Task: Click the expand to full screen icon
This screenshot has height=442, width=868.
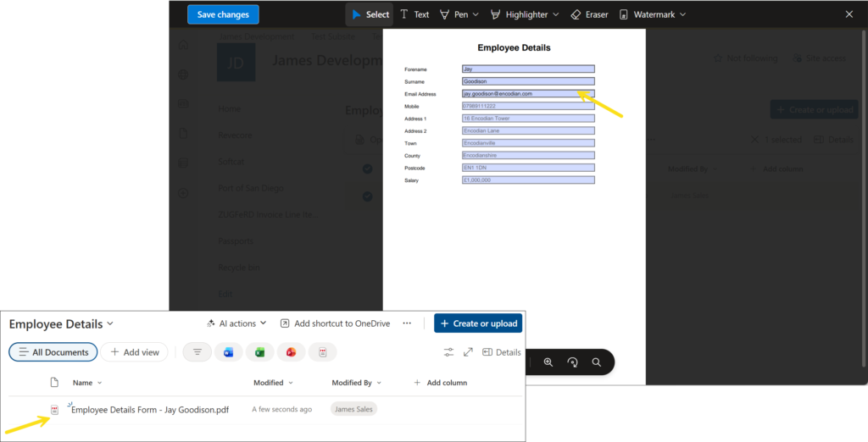Action: pyautogui.click(x=469, y=352)
